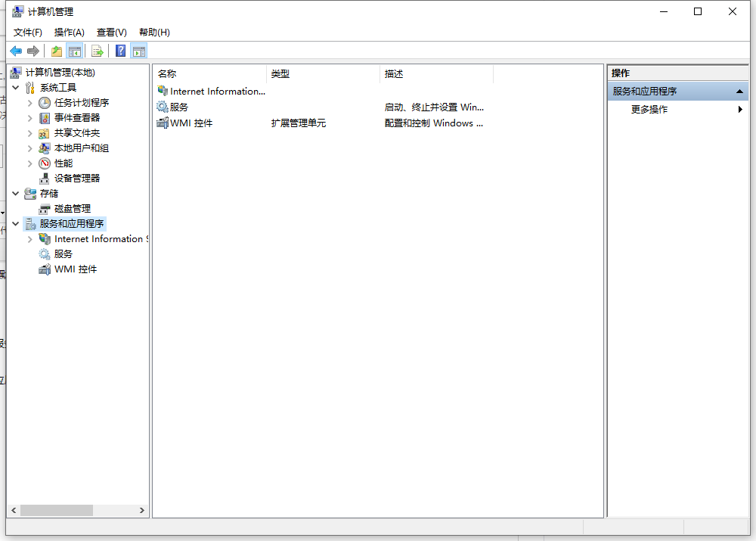
Task: Toggle show/hide console tree toolbar button
Action: [74, 51]
